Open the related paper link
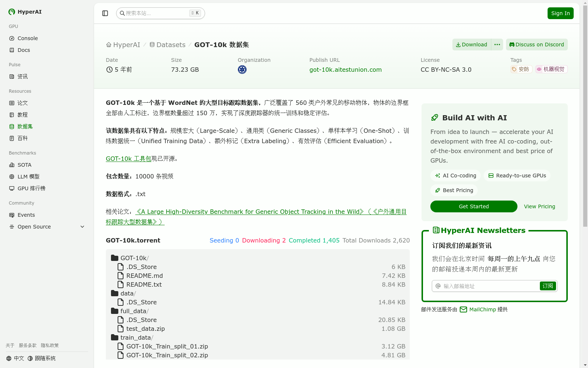Viewport: 588px width, 368px height. (x=256, y=217)
